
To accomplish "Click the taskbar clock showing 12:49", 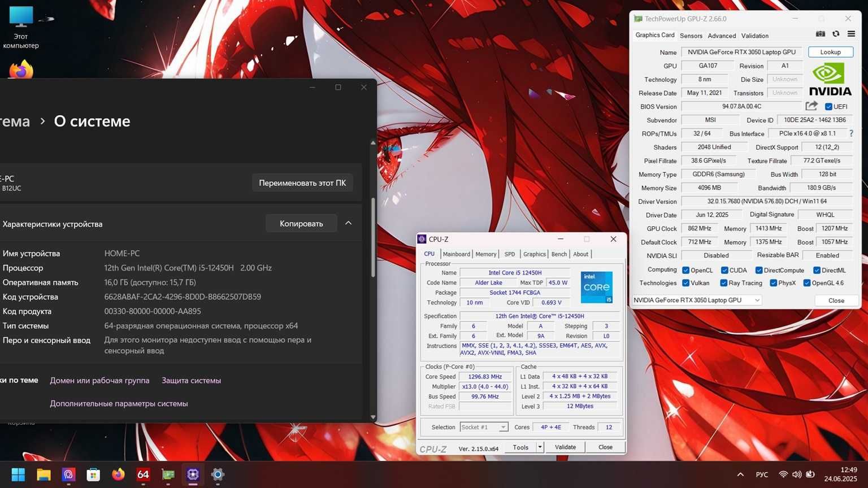I will pyautogui.click(x=840, y=474).
